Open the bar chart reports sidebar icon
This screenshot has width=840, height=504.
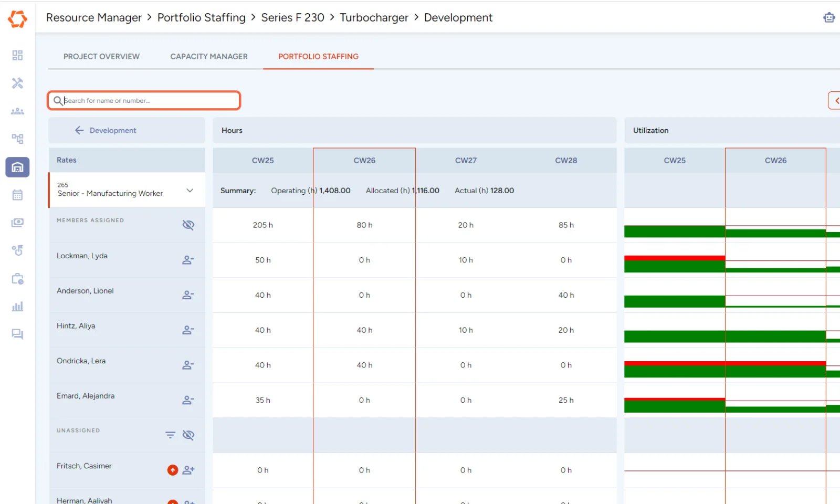point(17,307)
